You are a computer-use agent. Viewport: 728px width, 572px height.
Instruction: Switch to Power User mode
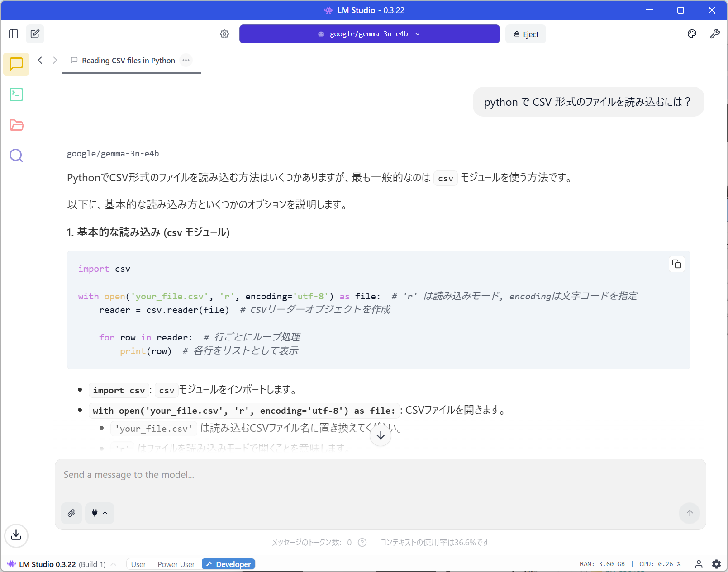click(x=176, y=564)
